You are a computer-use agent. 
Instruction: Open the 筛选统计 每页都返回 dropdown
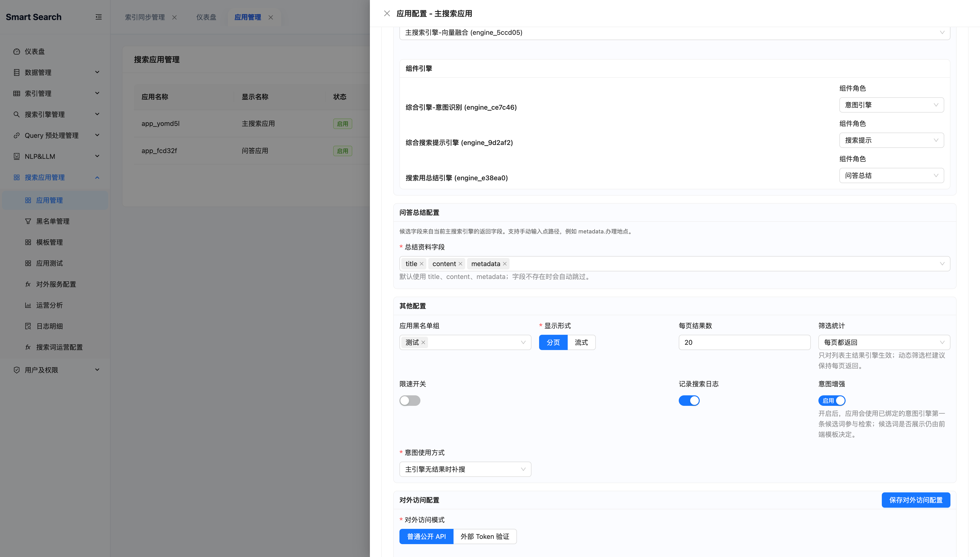click(884, 342)
